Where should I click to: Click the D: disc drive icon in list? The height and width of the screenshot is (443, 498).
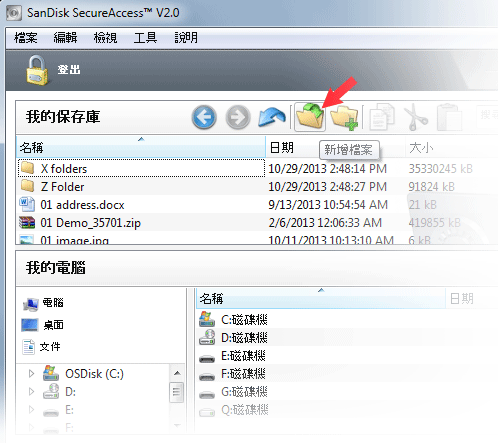(x=207, y=337)
